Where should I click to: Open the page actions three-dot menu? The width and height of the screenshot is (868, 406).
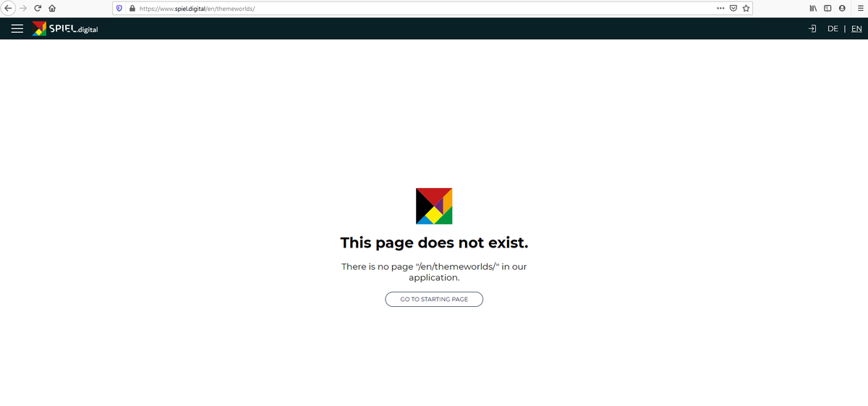(720, 9)
